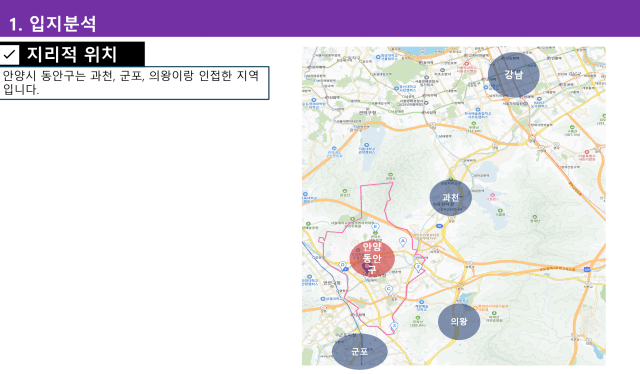Select the 지리적 위치 heading box
This screenshot has height=374, width=640.
coord(72,54)
